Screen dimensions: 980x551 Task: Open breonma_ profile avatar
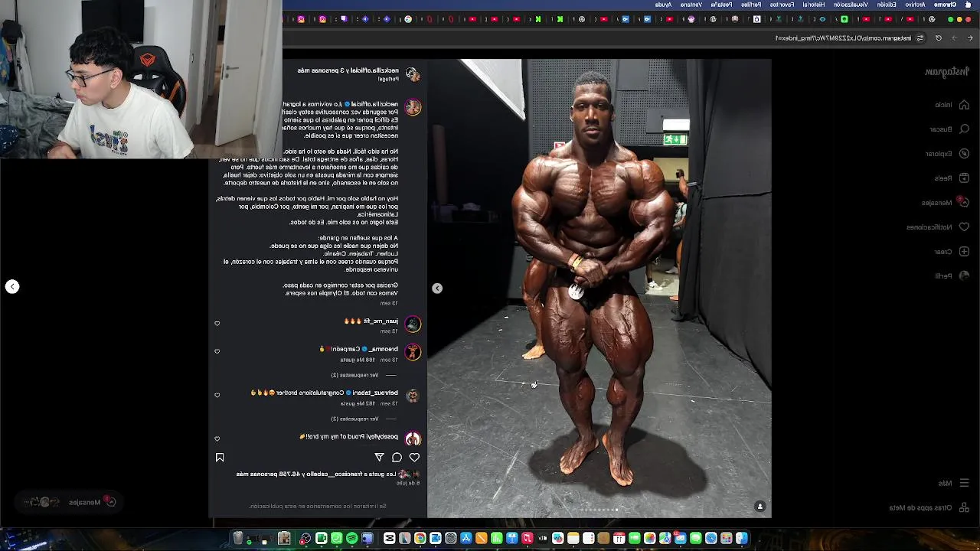pos(413,352)
